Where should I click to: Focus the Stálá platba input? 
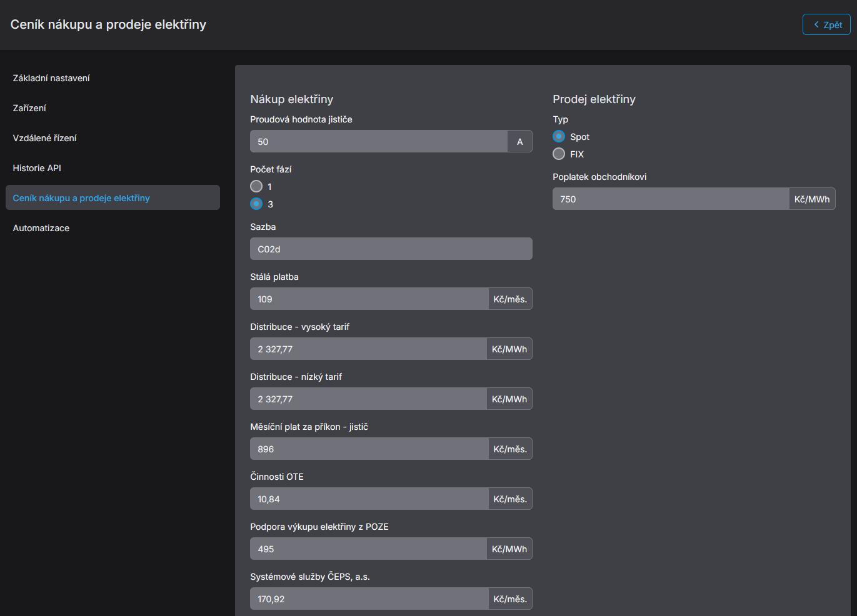click(369, 299)
